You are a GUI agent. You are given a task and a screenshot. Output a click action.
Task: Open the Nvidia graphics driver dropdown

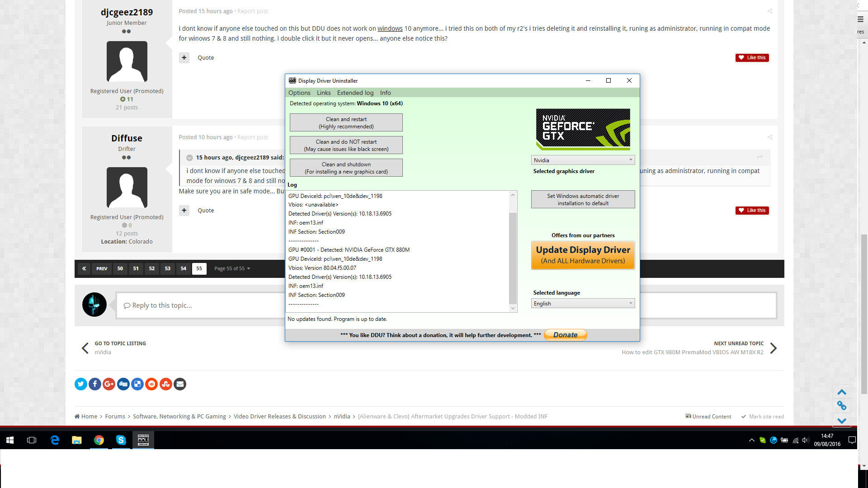coord(583,160)
